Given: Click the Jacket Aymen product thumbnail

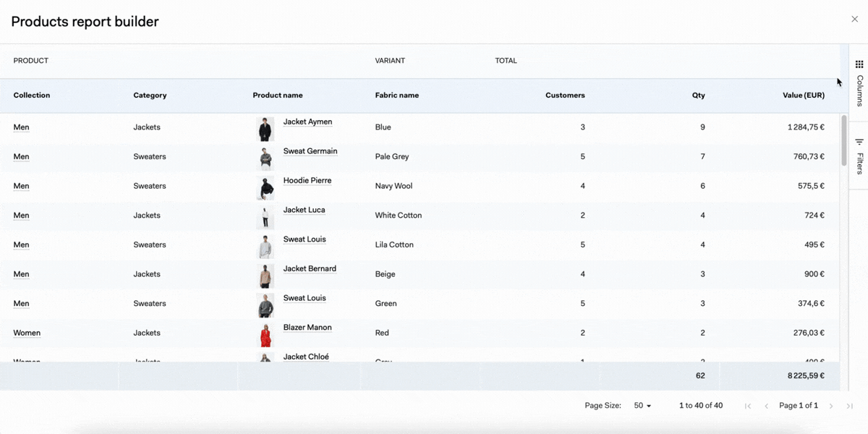Looking at the screenshot, I should [265, 129].
